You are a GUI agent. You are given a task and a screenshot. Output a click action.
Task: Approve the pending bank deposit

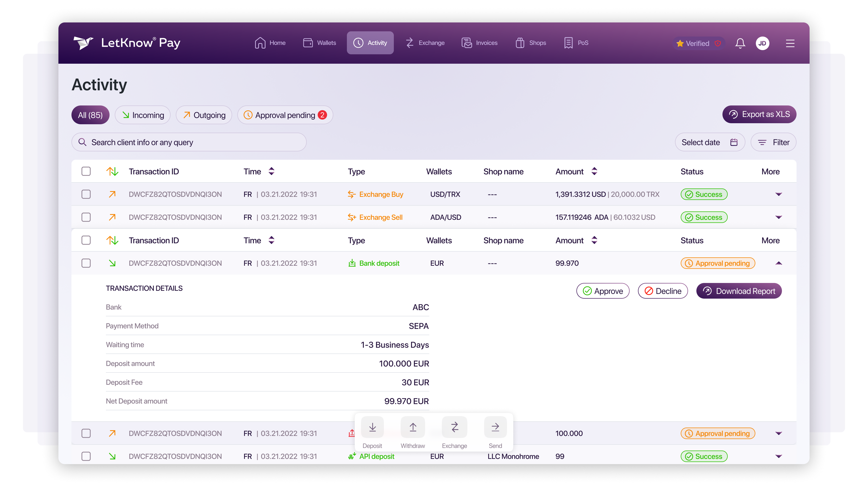(x=602, y=291)
